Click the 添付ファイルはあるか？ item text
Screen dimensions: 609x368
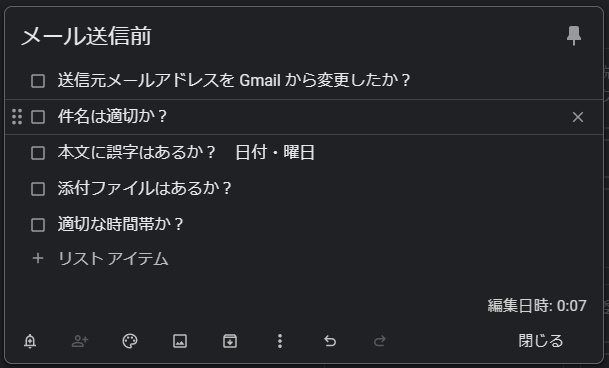(x=144, y=188)
